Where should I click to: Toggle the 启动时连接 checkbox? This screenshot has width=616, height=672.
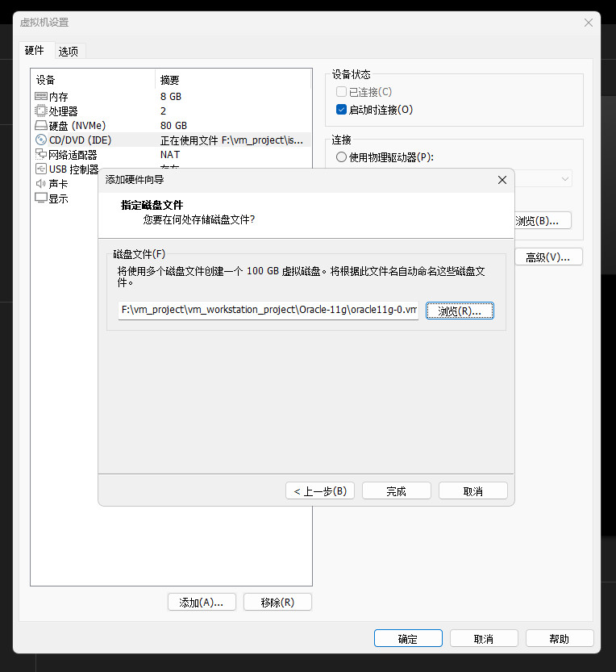point(341,110)
